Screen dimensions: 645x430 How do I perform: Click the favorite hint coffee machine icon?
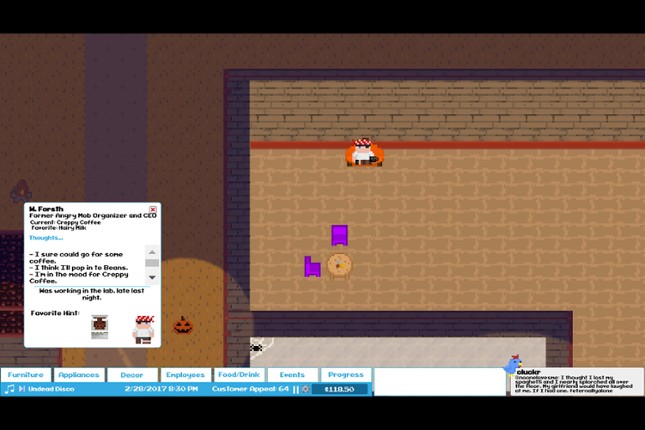pyautogui.click(x=99, y=326)
